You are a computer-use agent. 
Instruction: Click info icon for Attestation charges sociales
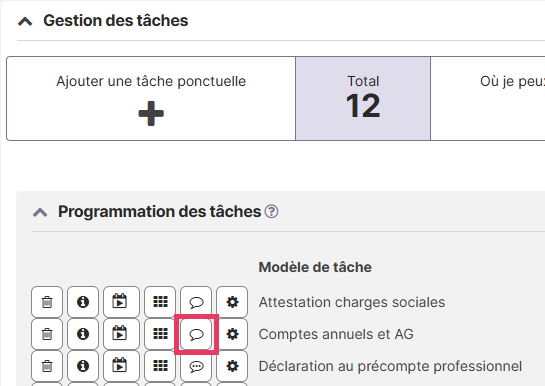tap(83, 302)
